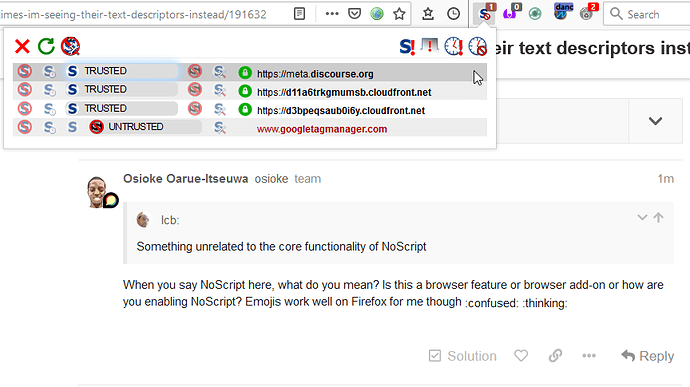Click green circular extension icon
The width and height of the screenshot is (690, 387).
coord(535,14)
